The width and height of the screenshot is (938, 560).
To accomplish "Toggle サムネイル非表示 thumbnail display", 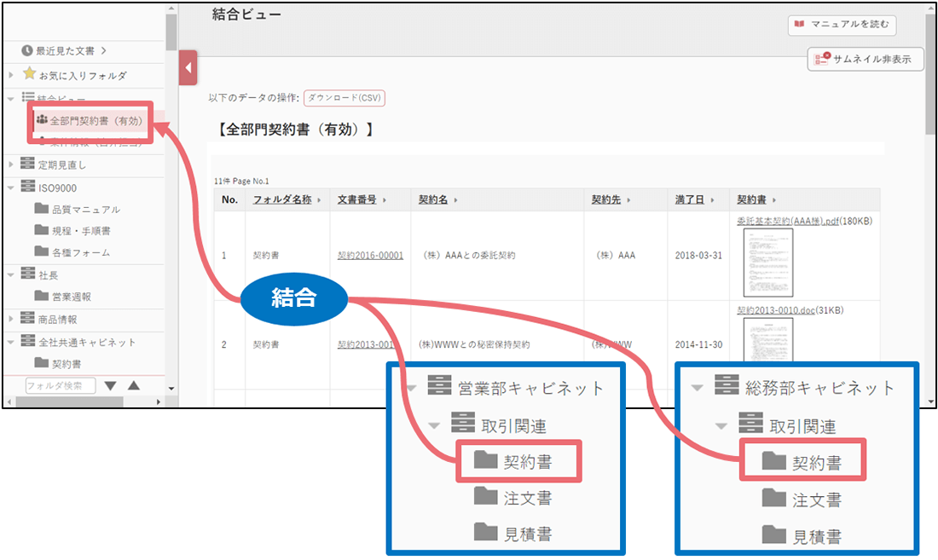I will [865, 59].
